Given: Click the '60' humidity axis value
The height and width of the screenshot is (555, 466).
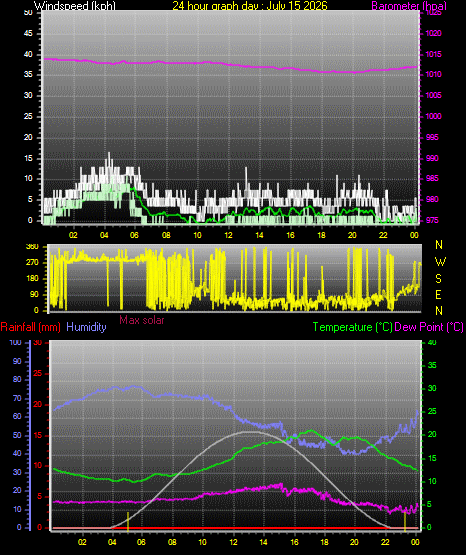Looking at the screenshot, I should coord(17,416).
